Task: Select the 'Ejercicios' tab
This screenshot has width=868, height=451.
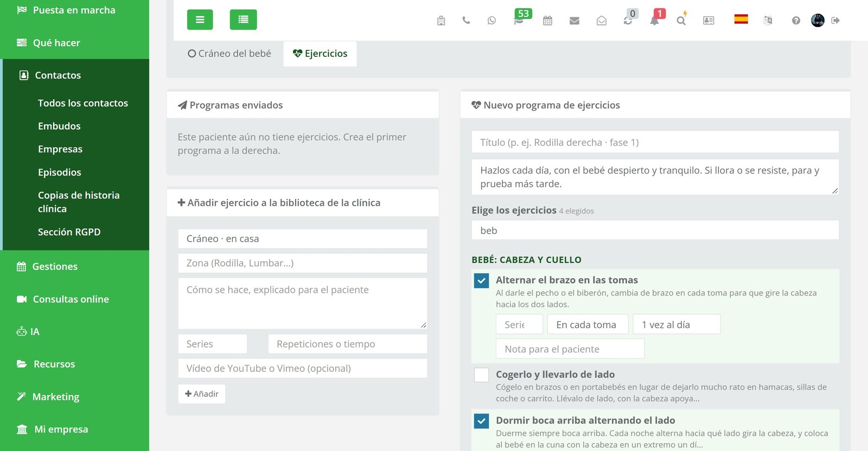Action: [320, 54]
